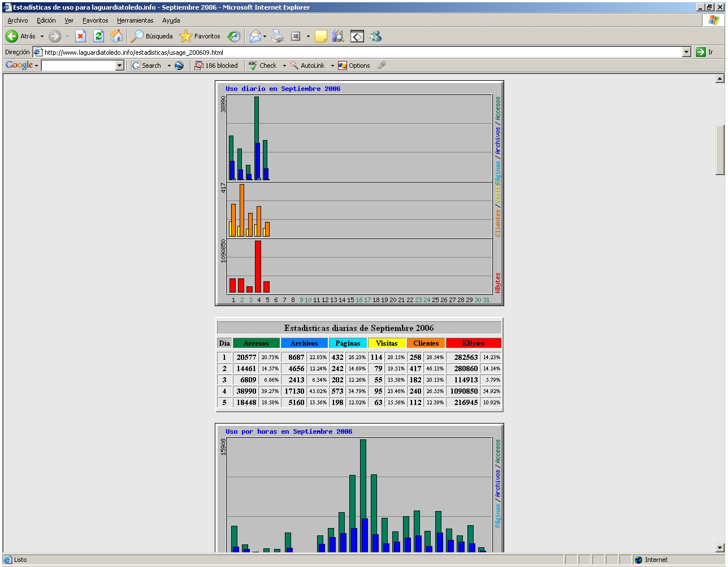The height and width of the screenshot is (567, 728).
Task: Go to the home page icon
Action: tap(116, 36)
